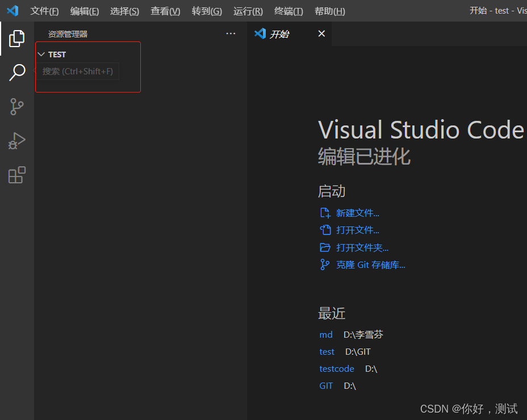Viewport: 527px width, 420px height.
Task: Click the 打开文件... link
Action: coord(358,230)
